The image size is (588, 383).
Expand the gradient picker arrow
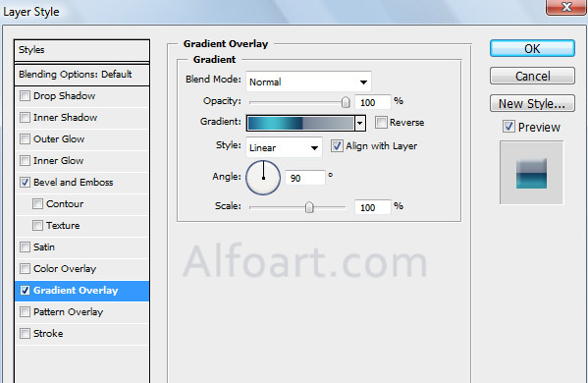point(360,123)
